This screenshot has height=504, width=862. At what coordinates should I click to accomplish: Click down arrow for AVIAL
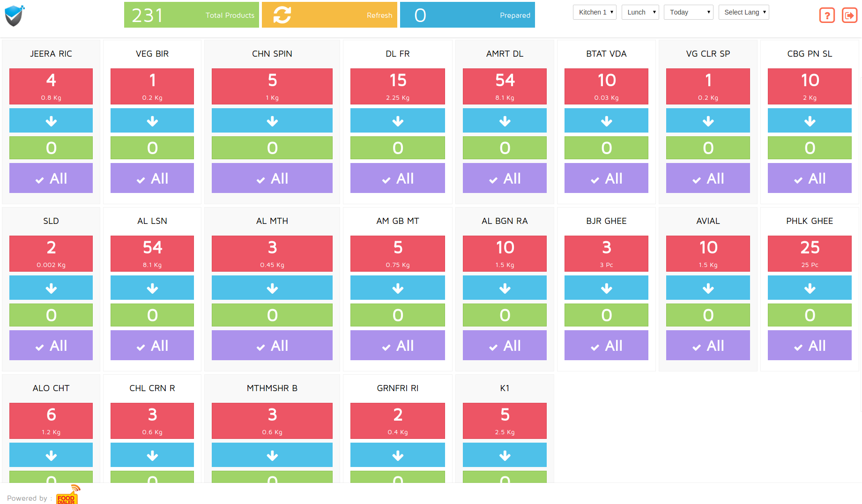[708, 288]
